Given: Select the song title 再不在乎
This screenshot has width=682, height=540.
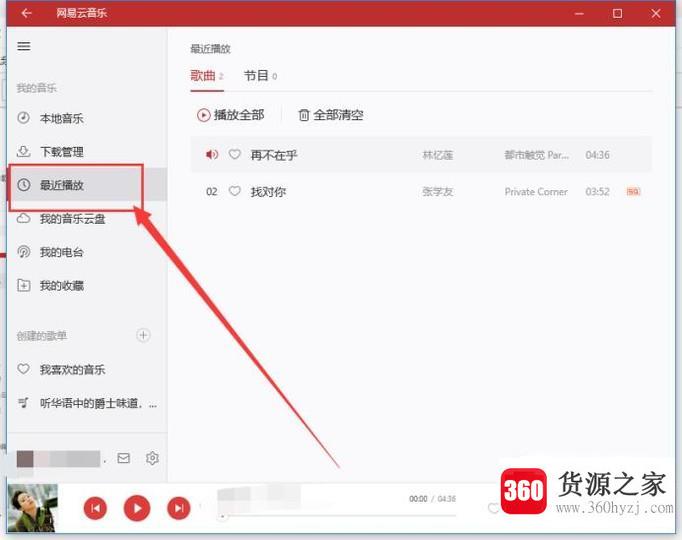Looking at the screenshot, I should [x=274, y=155].
